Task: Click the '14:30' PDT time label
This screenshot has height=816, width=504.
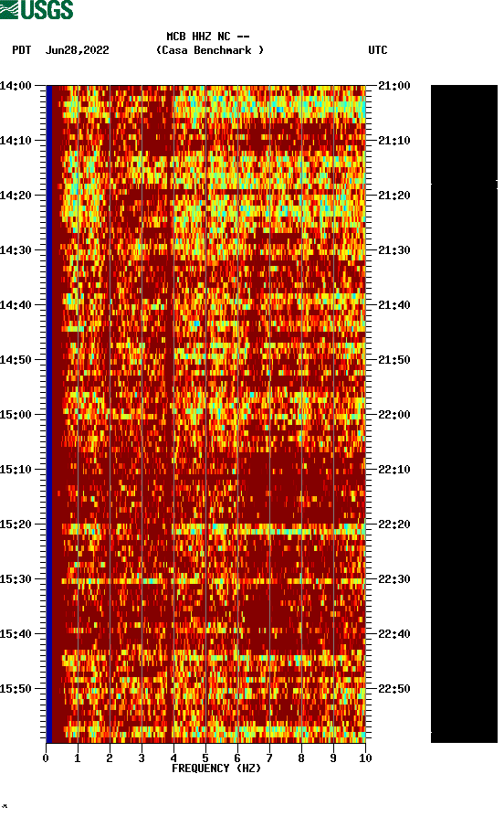Action: pyautogui.click(x=16, y=250)
